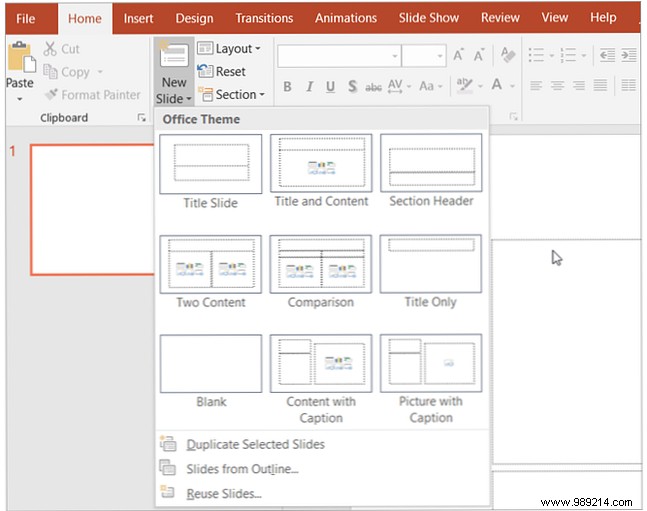Click the numbered list icon
The width and height of the screenshot is (647, 511).
pyautogui.click(x=568, y=55)
